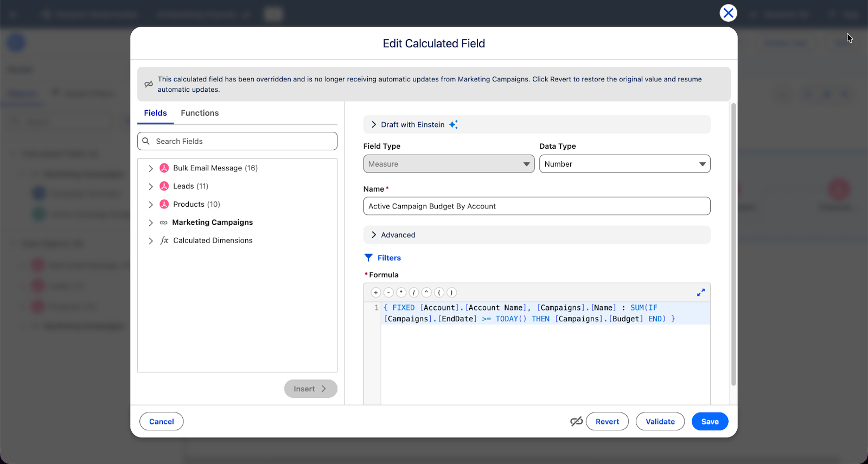Insert a closing parenthesis into the formula
868x464 pixels.
451,293
